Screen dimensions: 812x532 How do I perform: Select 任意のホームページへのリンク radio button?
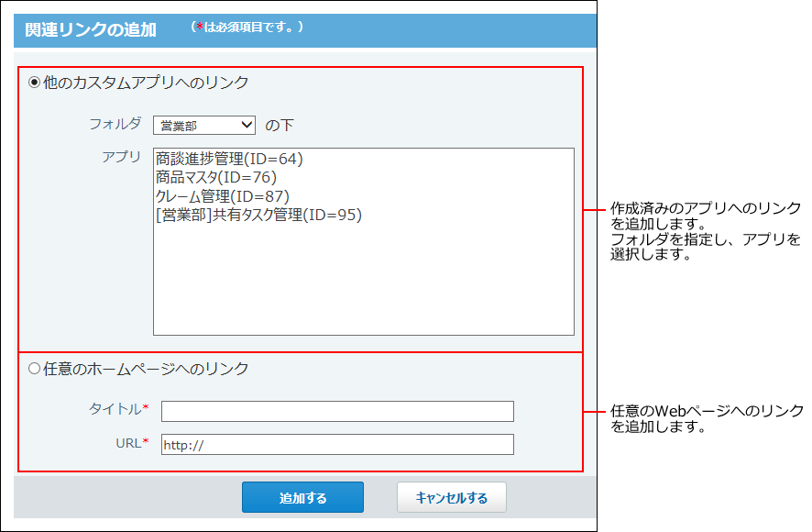coord(34,369)
